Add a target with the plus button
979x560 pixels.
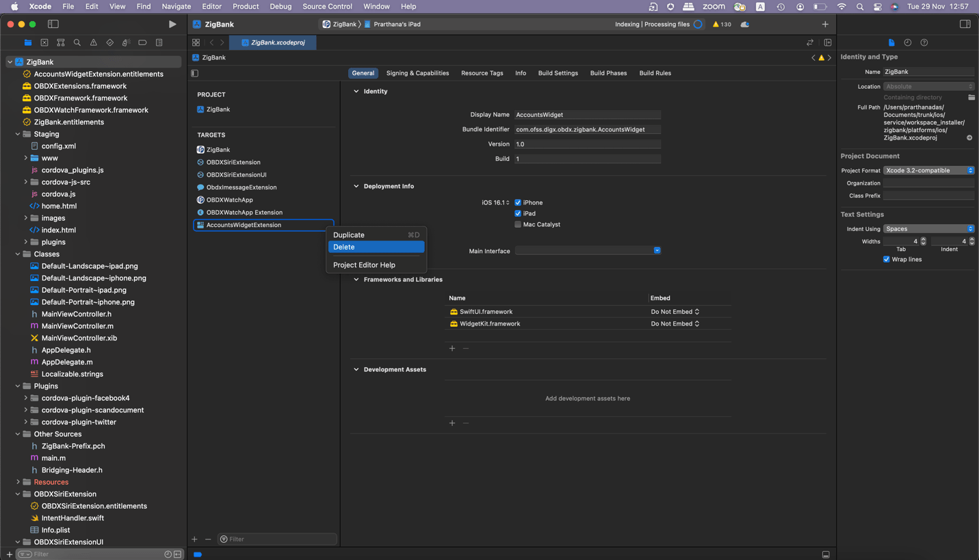(195, 539)
